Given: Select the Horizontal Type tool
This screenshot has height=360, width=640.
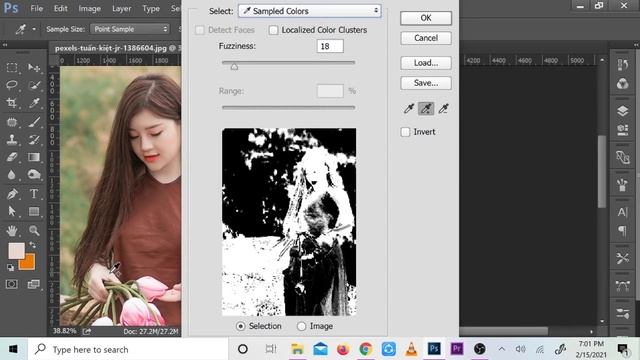Looking at the screenshot, I should click(34, 193).
